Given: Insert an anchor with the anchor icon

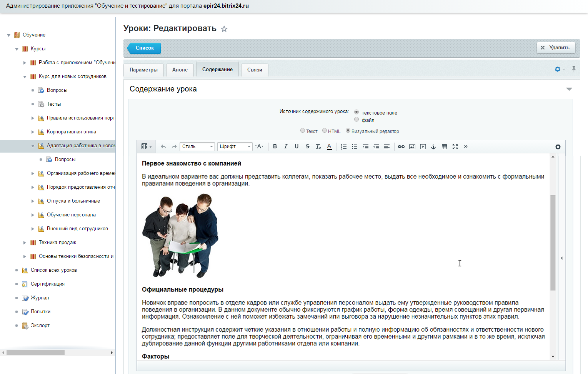Looking at the screenshot, I should point(433,146).
